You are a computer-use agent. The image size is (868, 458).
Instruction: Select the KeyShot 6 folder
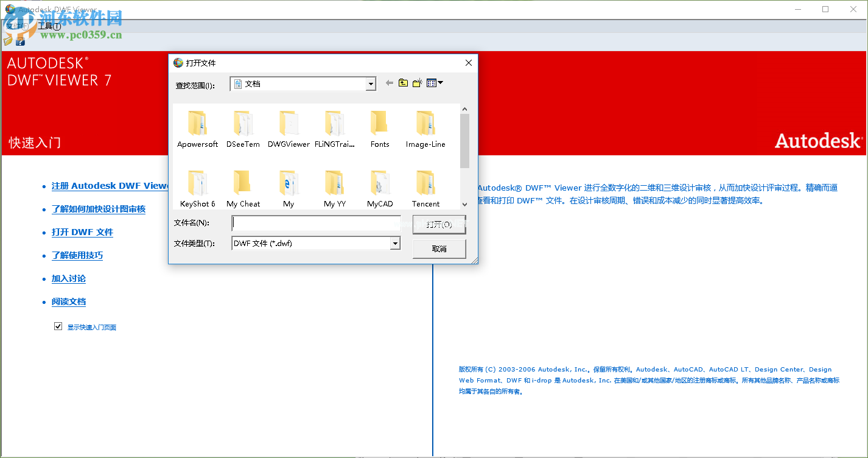coord(197,189)
